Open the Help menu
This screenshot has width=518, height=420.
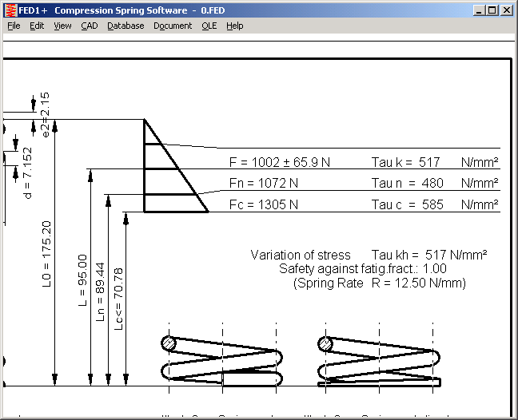pos(234,26)
